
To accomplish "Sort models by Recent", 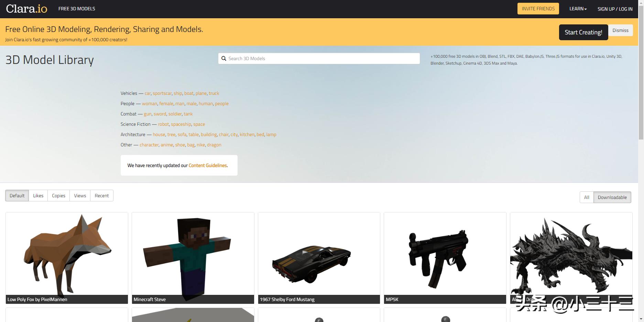I will [x=102, y=196].
